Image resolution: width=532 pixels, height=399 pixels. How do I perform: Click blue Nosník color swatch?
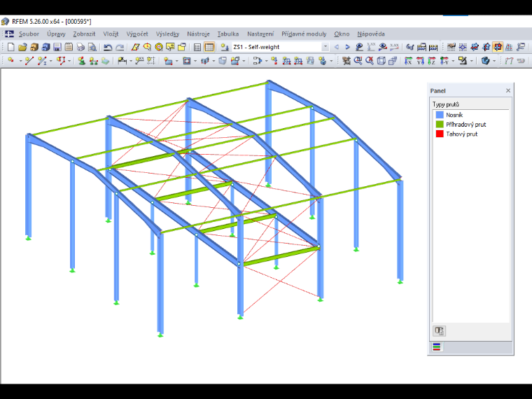coord(440,115)
